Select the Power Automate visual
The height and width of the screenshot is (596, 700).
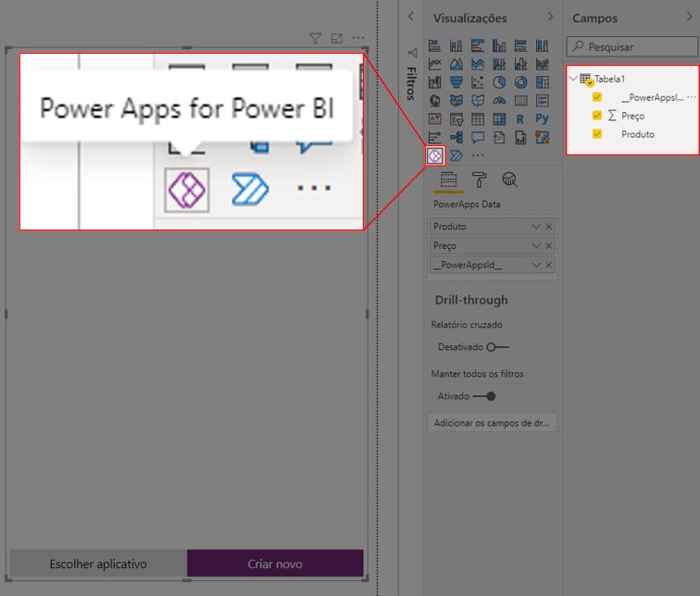pos(456,155)
